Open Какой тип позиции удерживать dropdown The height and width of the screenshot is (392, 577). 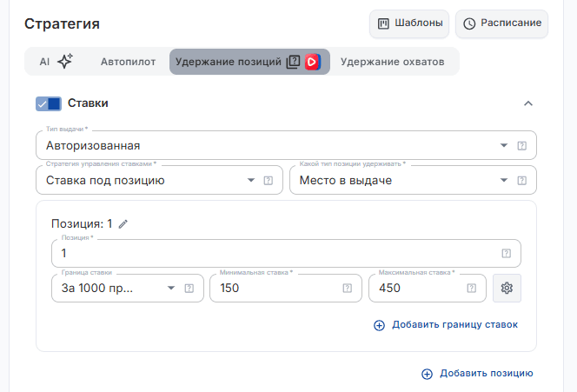click(x=413, y=180)
